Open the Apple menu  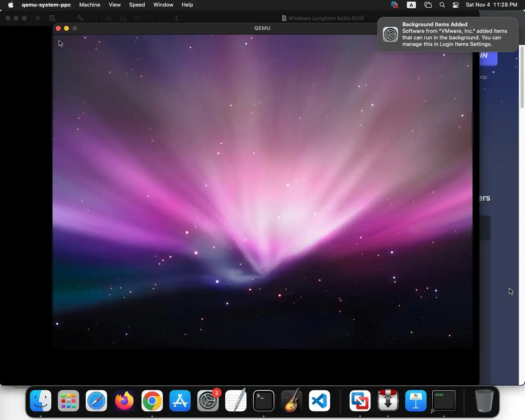(11, 5)
